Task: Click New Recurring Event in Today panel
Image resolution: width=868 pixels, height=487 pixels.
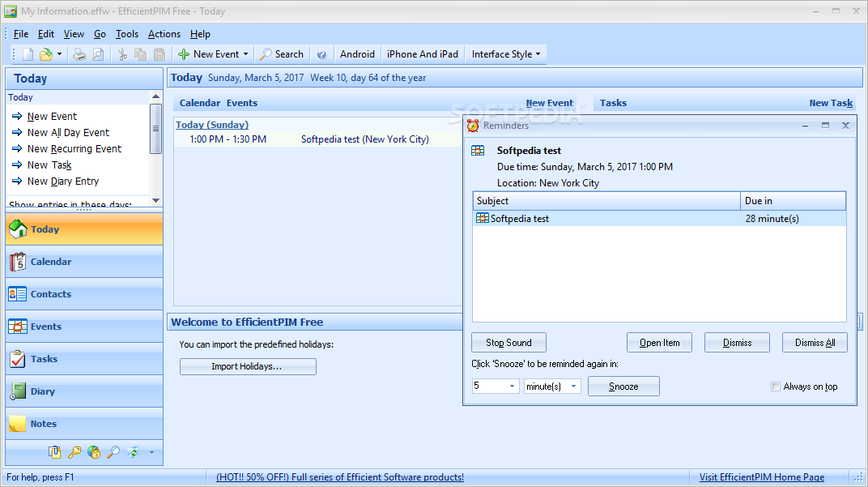Action: 74,149
